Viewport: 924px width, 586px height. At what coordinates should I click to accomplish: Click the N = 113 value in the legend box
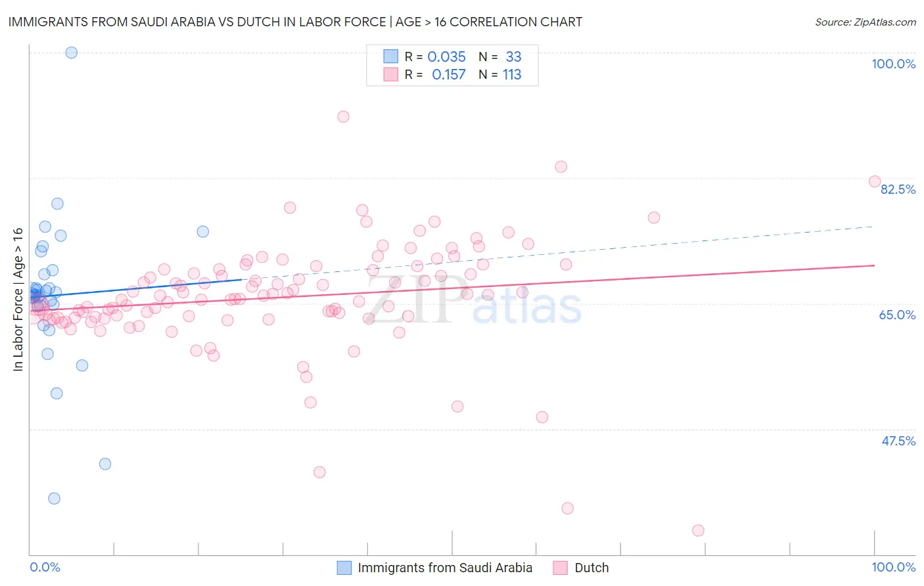pos(500,75)
